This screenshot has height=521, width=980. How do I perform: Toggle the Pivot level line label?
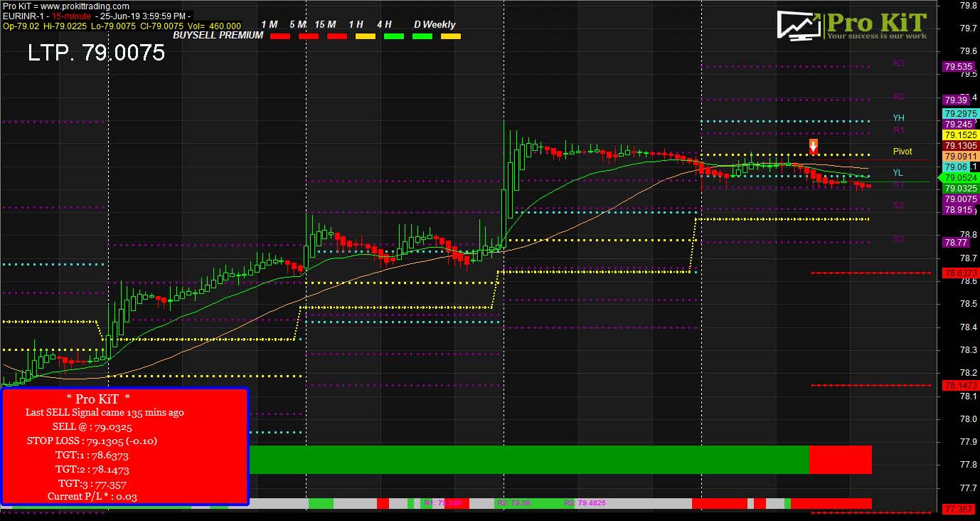click(x=902, y=151)
